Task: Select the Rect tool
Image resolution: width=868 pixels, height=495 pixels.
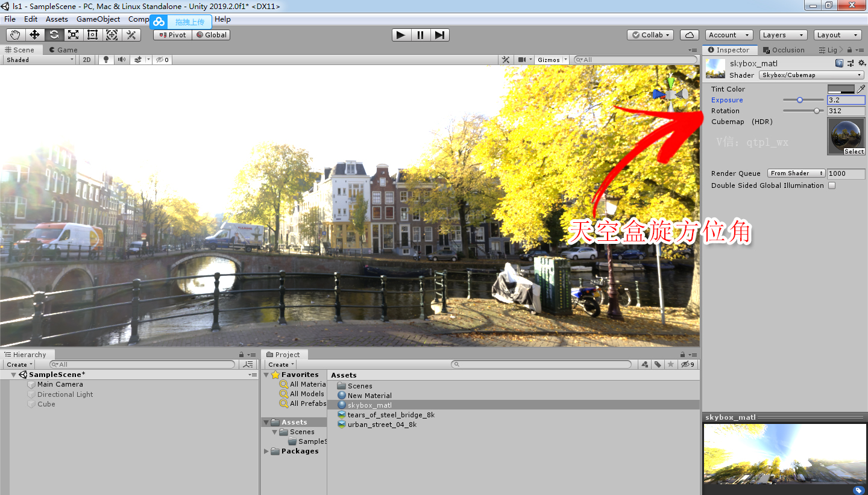Action: pyautogui.click(x=92, y=35)
